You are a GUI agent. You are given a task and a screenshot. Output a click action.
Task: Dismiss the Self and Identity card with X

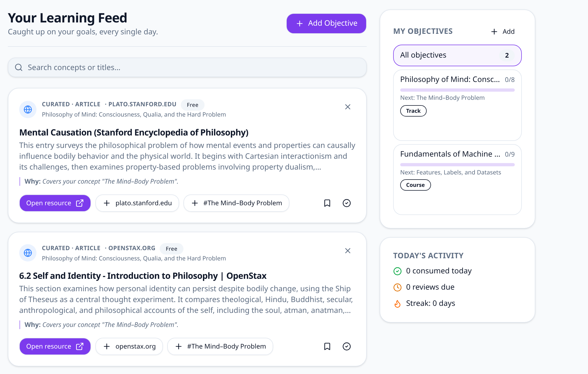tap(348, 251)
